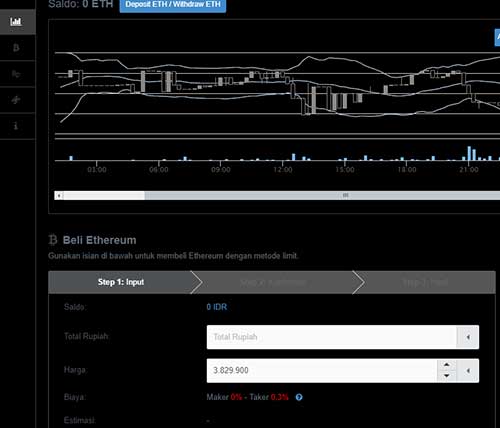This screenshot has width=500, height=428.
Task: Select the last step tab of the buy wizard
Action: click(425, 282)
